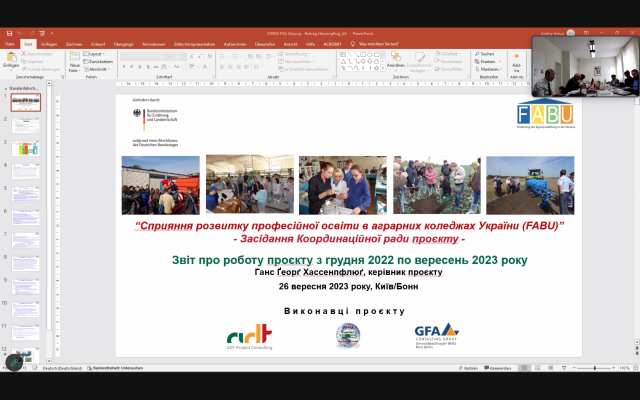The image size is (640, 400).
Task: Click Suchen to find text
Action: point(484,54)
